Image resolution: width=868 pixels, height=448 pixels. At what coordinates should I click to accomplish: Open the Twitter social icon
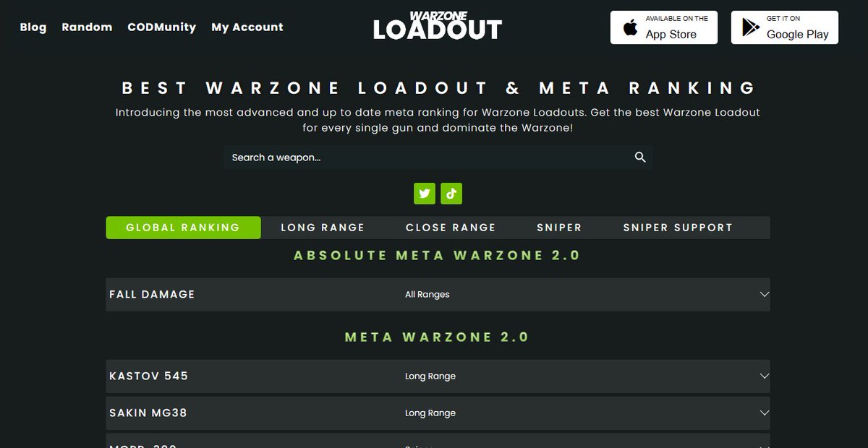point(425,193)
